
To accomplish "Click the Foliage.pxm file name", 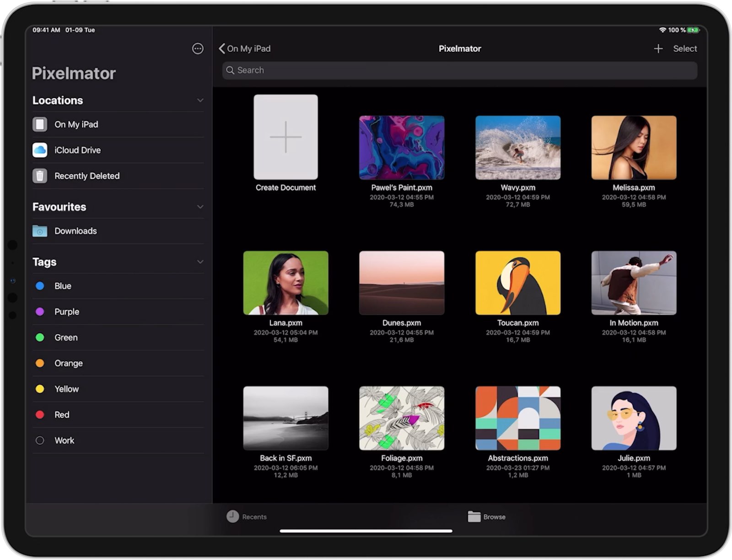I will coord(402,458).
